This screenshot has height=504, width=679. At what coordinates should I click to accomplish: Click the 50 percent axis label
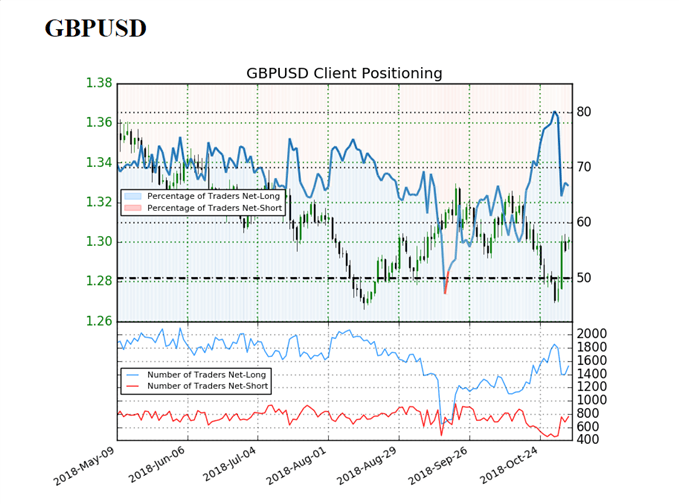pos(584,278)
